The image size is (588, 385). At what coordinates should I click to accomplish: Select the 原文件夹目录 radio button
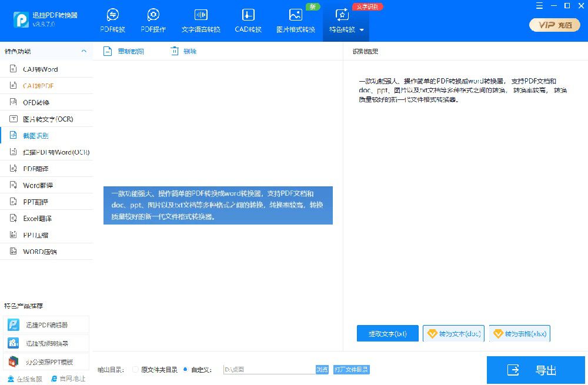(x=136, y=370)
